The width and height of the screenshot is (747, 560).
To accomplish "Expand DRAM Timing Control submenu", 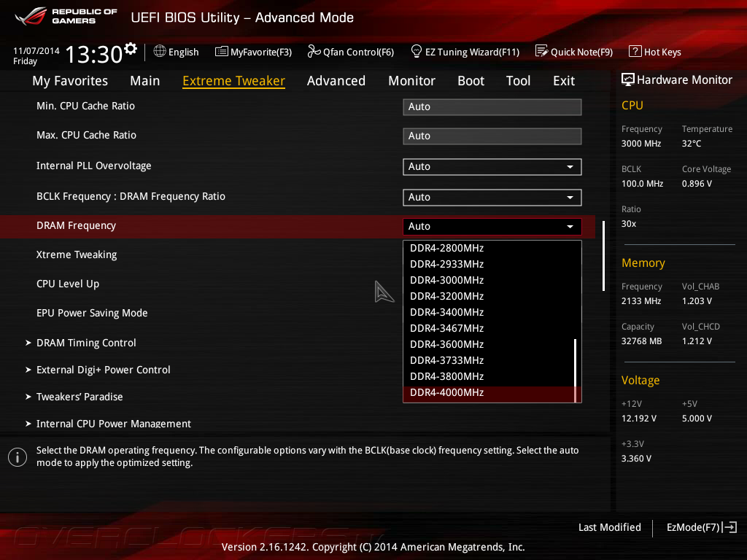I will click(86, 343).
